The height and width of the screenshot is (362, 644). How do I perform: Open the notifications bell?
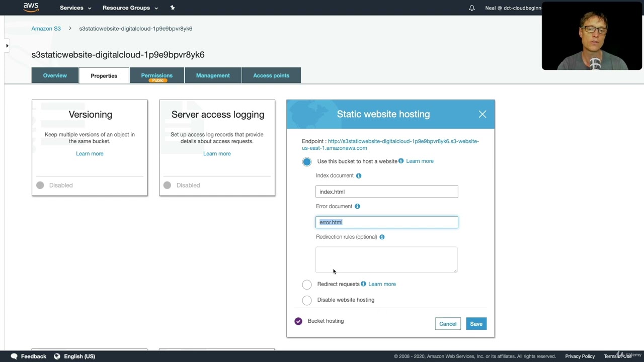472,8
